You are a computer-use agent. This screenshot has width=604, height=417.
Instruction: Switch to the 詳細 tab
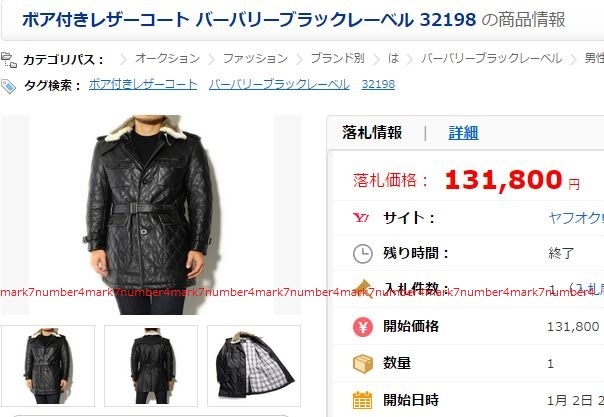point(463,133)
